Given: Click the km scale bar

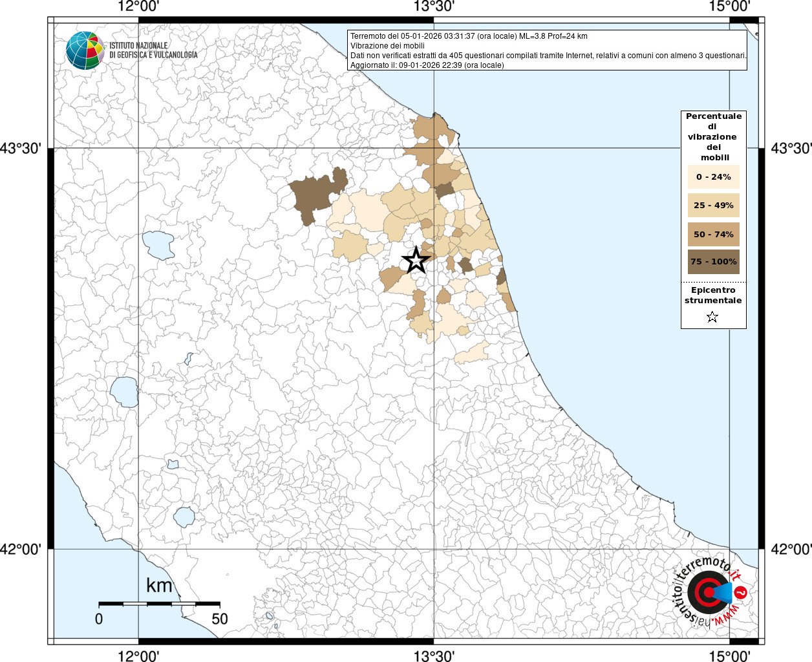Looking at the screenshot, I should point(159,604).
